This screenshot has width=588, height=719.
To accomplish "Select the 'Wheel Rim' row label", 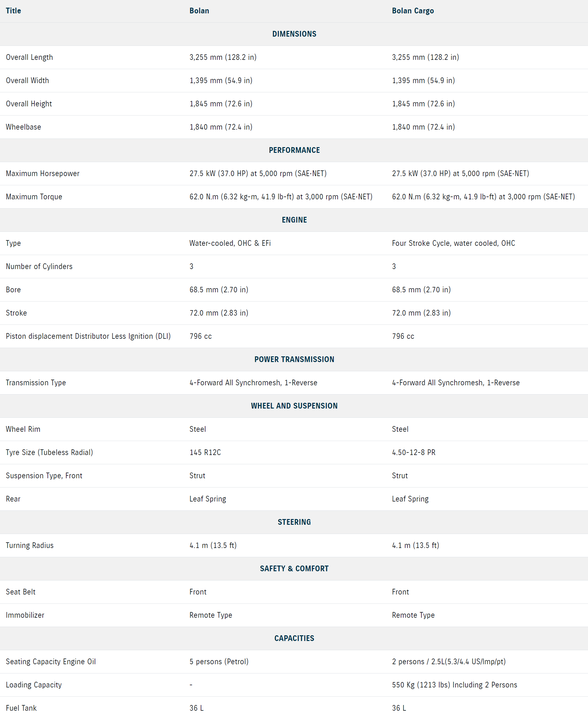I will click(x=23, y=429).
